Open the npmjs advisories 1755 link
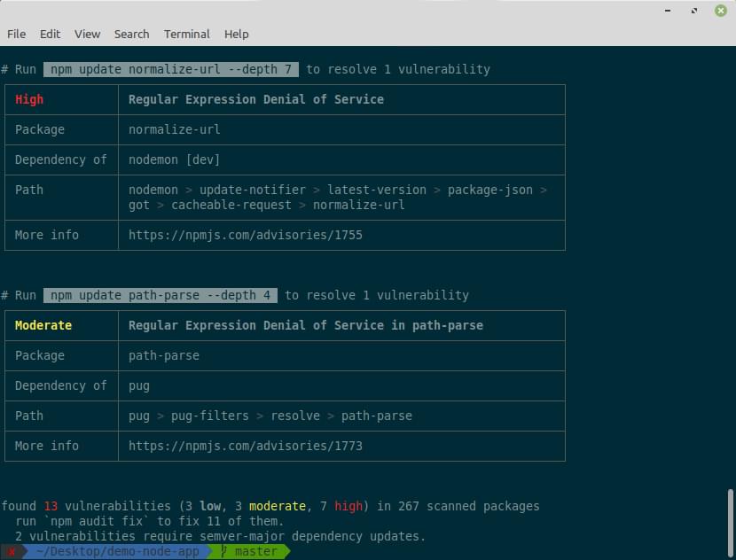 (x=245, y=235)
